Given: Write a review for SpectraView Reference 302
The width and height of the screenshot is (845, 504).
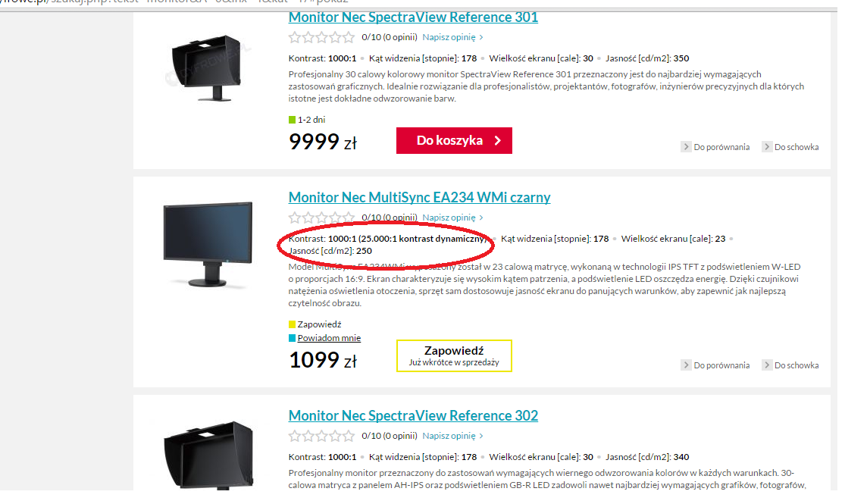Looking at the screenshot, I should 452,436.
